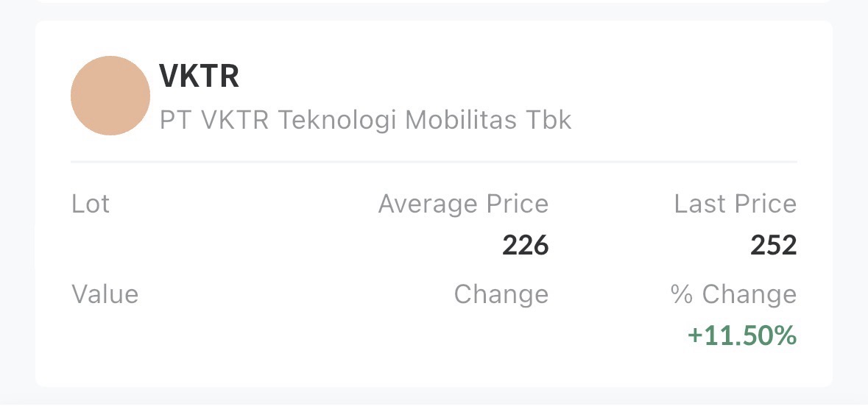This screenshot has width=868, height=409.
Task: Click the empty header space right of VKTR
Action: click(x=515, y=76)
